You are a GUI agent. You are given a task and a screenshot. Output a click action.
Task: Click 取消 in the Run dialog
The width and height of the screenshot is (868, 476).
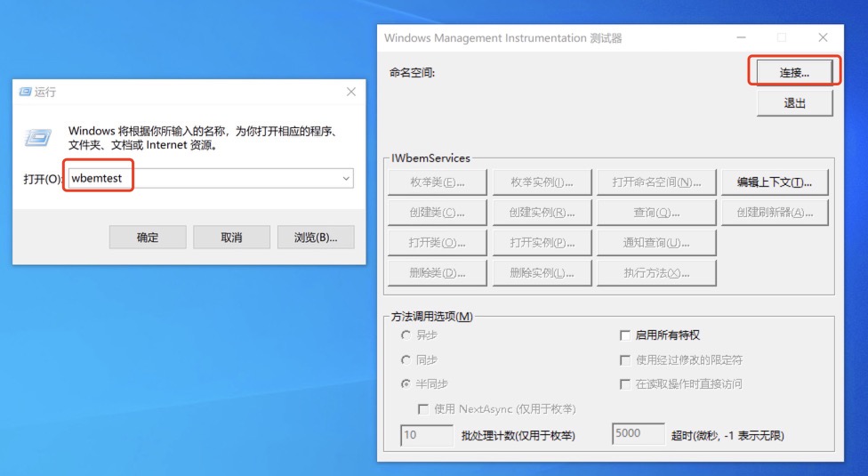[231, 238]
